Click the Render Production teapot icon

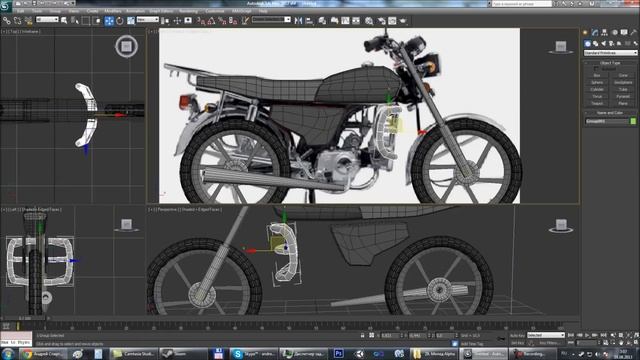(403, 20)
